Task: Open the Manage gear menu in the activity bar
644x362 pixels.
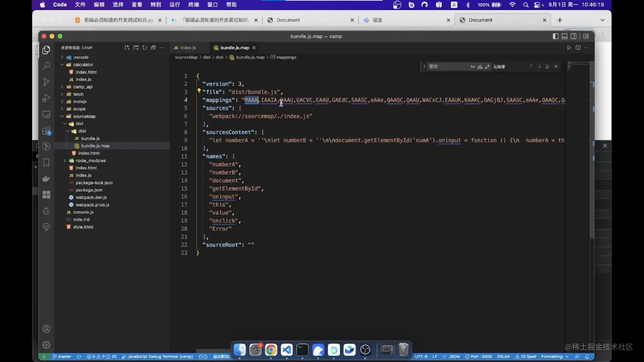Action: pos(46,345)
